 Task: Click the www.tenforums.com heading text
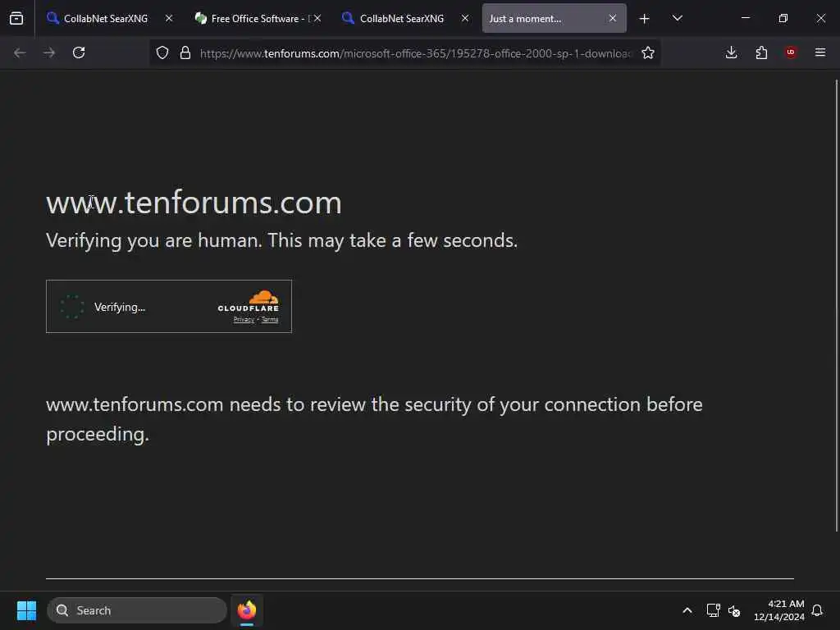[194, 203]
